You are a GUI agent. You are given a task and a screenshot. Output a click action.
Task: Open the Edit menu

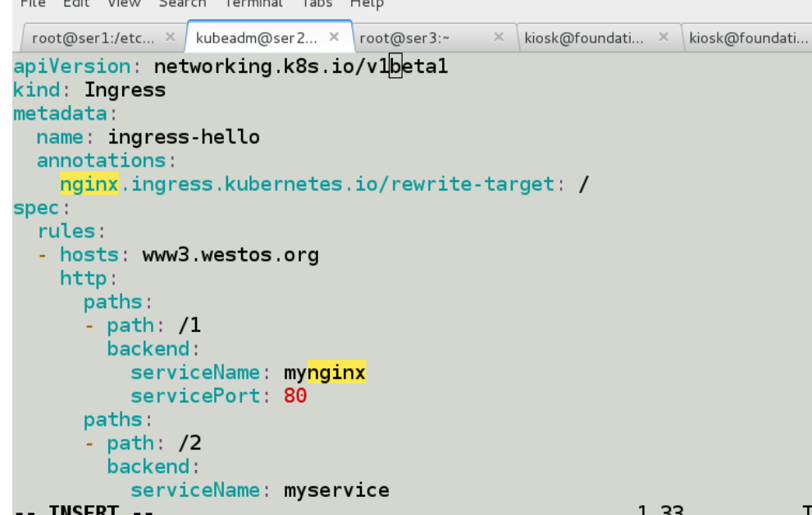coord(75,4)
